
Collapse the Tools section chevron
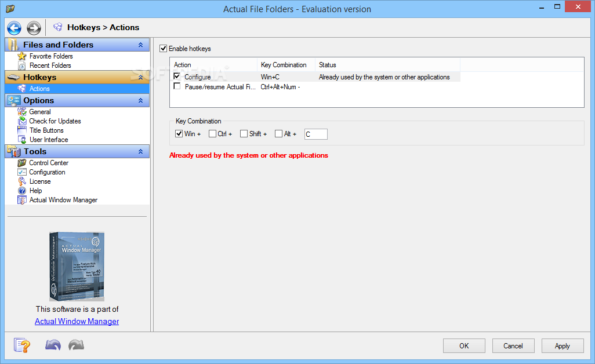click(x=141, y=152)
